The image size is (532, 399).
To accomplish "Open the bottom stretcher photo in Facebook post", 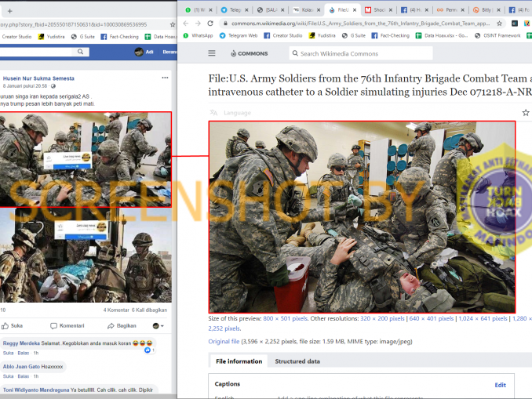I will tap(86, 255).
